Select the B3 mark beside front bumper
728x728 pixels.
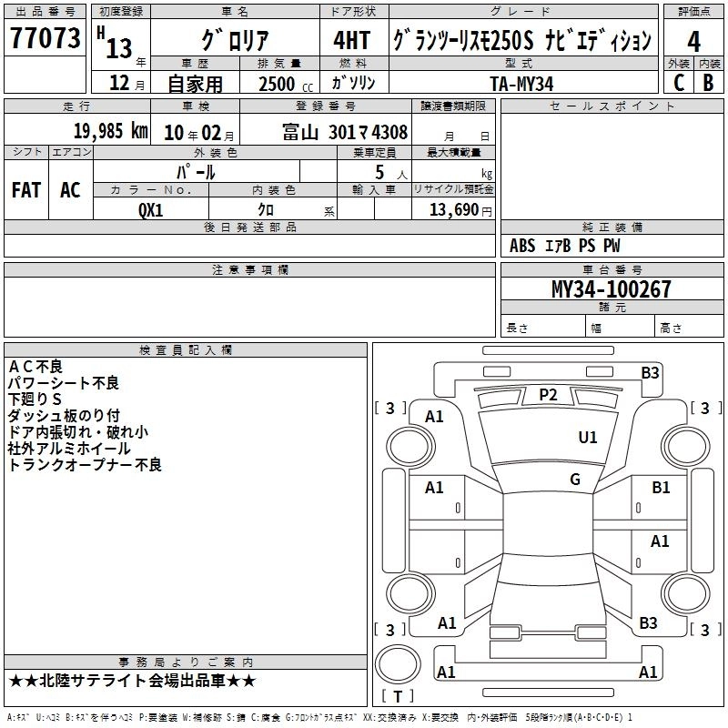pyautogui.click(x=650, y=373)
